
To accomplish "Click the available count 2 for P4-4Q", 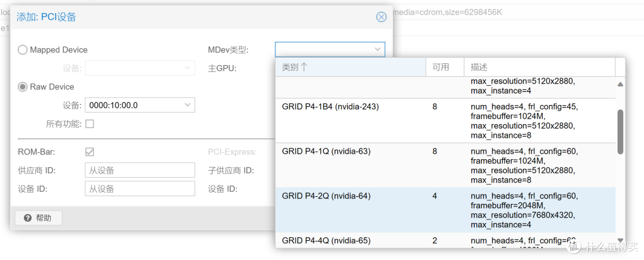I will 435,241.
